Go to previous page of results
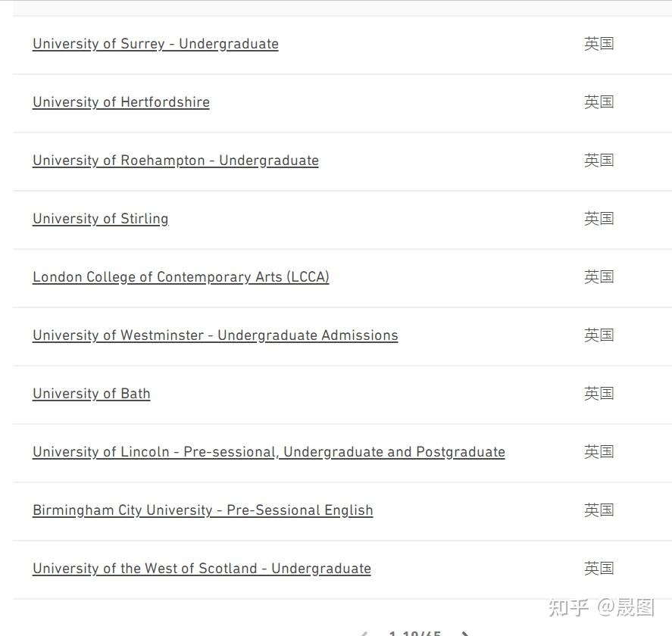 point(364,633)
